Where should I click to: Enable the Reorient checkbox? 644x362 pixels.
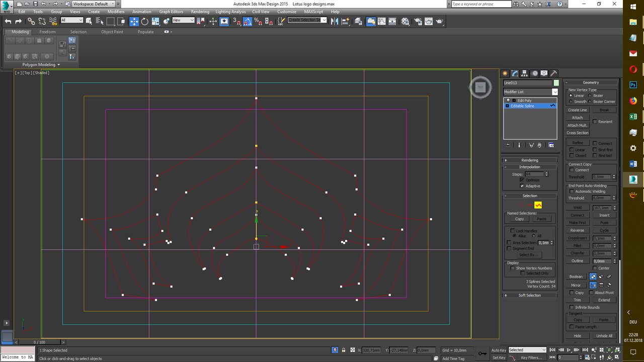point(595,122)
